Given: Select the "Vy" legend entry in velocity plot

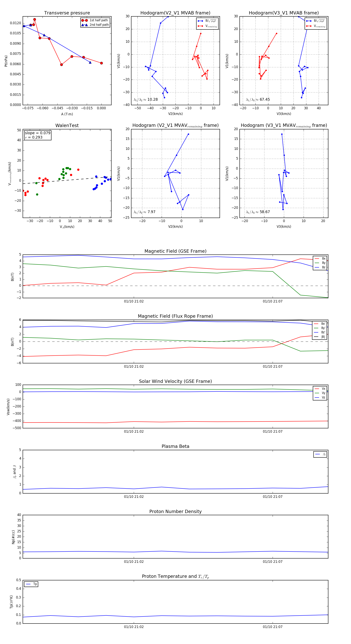Looking at the screenshot, I should point(320,393).
